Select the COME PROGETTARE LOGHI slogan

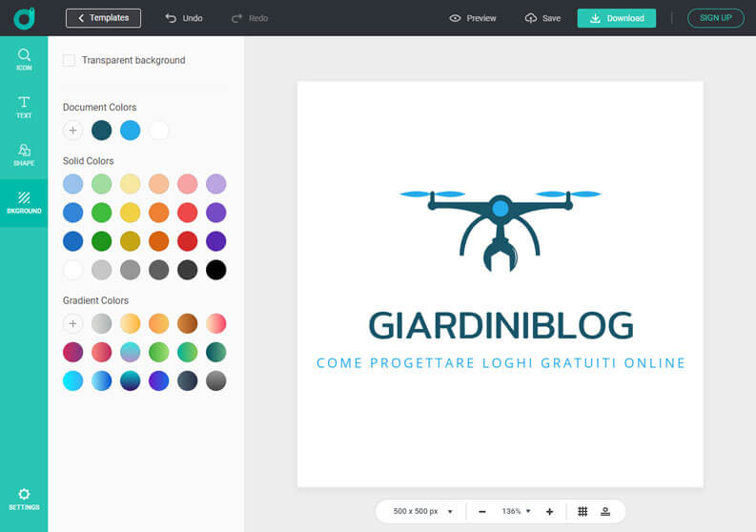coord(501,363)
